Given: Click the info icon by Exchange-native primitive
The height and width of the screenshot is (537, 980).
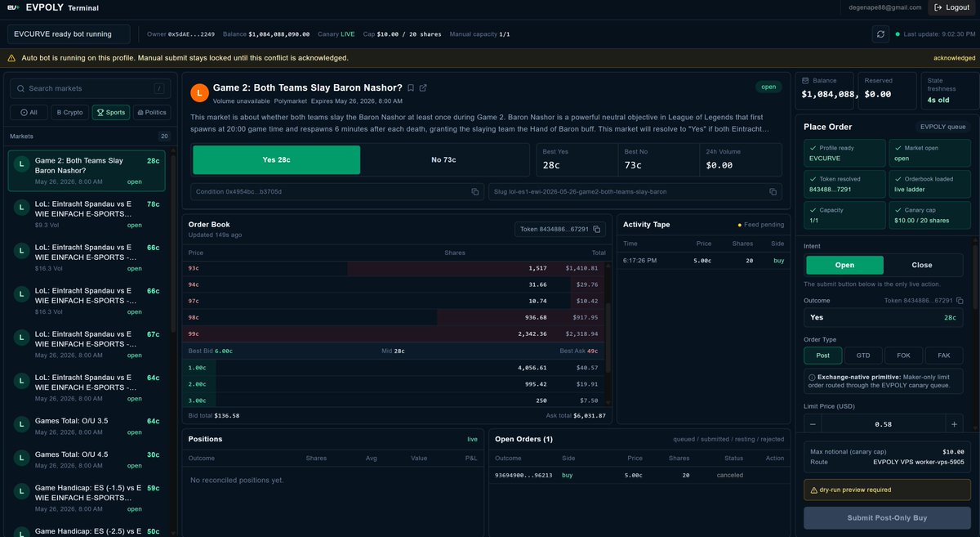Looking at the screenshot, I should pos(811,377).
